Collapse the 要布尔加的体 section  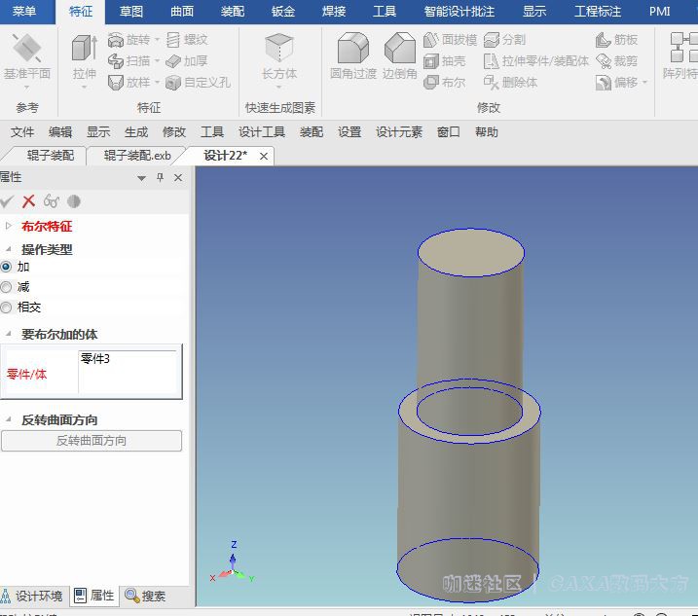8,334
